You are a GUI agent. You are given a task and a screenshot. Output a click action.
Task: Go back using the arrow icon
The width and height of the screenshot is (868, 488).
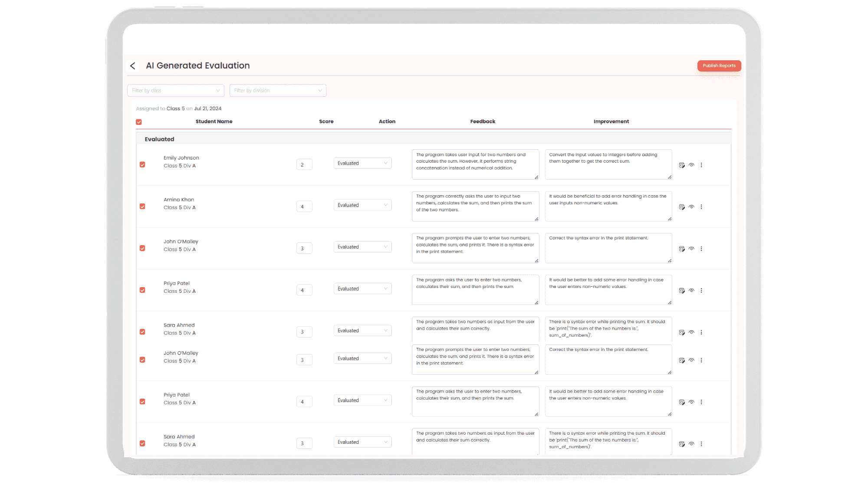click(133, 66)
